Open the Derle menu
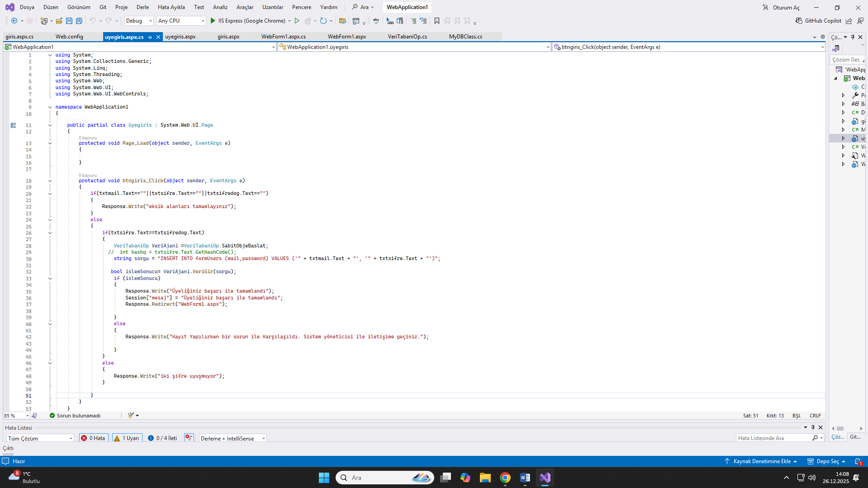 tap(142, 7)
